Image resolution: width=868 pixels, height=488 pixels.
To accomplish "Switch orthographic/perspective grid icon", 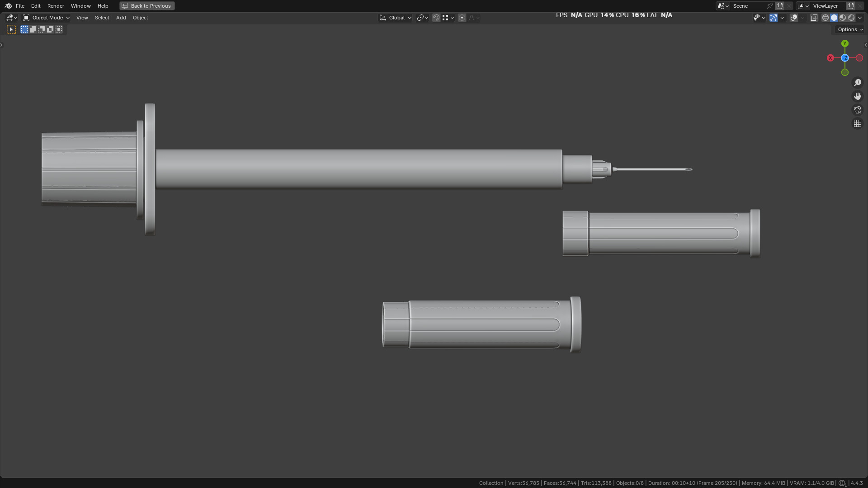I will [858, 123].
